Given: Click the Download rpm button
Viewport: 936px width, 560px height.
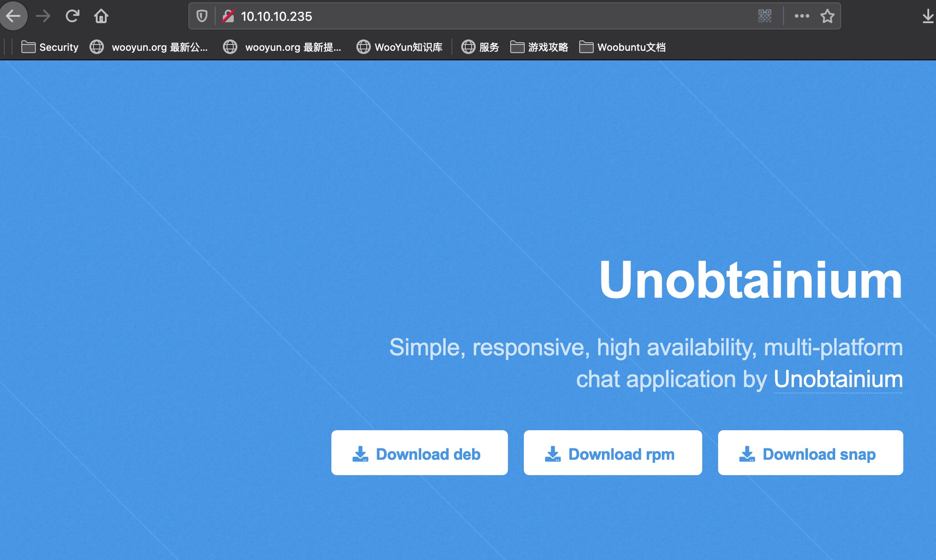Looking at the screenshot, I should pyautogui.click(x=613, y=453).
